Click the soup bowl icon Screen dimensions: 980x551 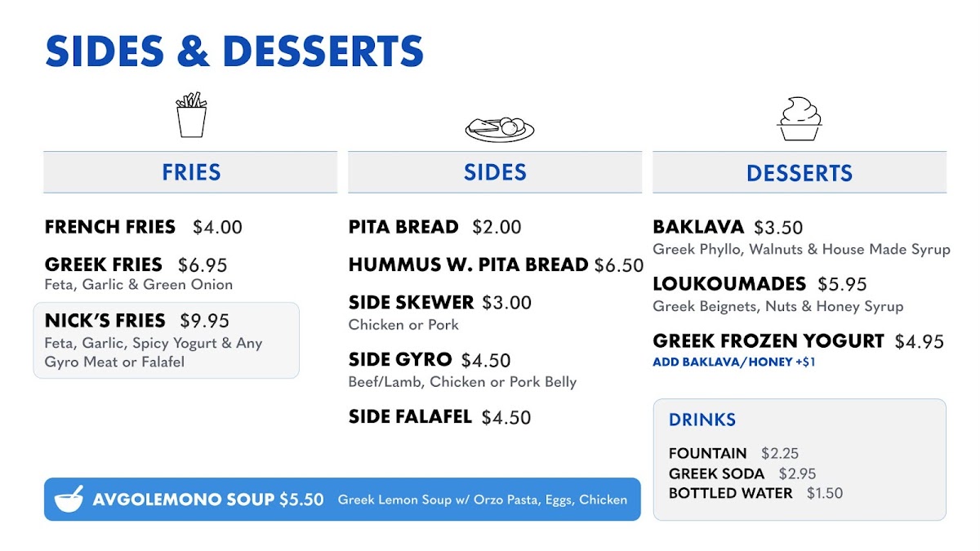pos(69,499)
